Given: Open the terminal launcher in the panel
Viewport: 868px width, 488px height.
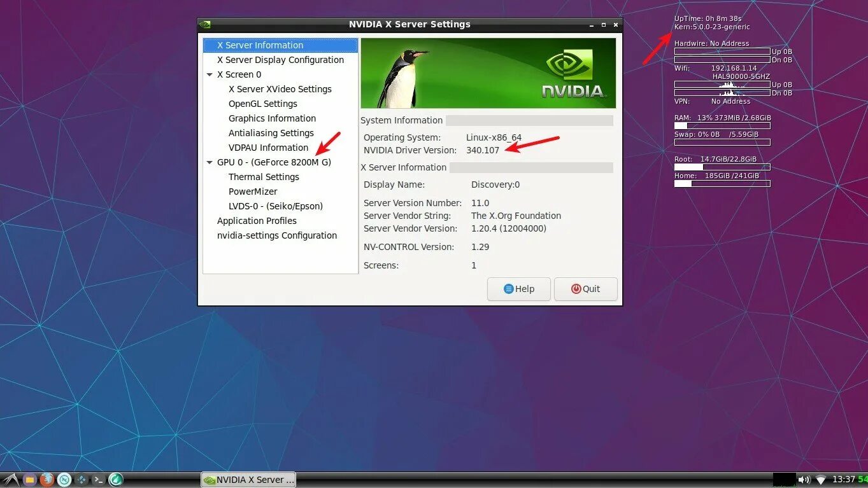Looking at the screenshot, I should click(99, 480).
